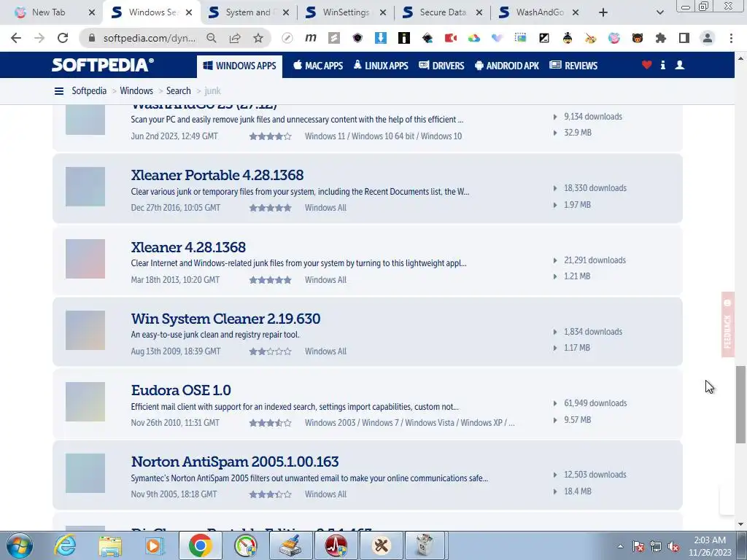This screenshot has width=747, height=560.
Task: Open the Windows Apps section
Action: (239, 66)
